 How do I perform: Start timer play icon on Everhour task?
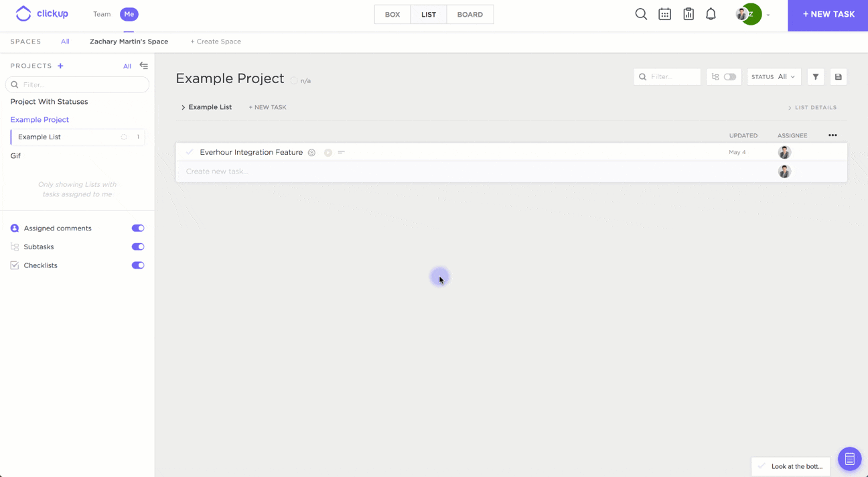click(x=328, y=153)
